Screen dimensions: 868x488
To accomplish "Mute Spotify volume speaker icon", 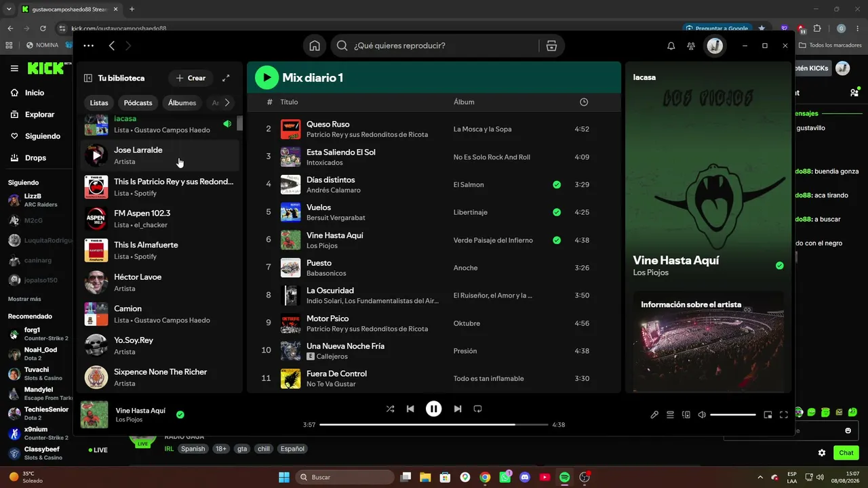I will click(702, 415).
